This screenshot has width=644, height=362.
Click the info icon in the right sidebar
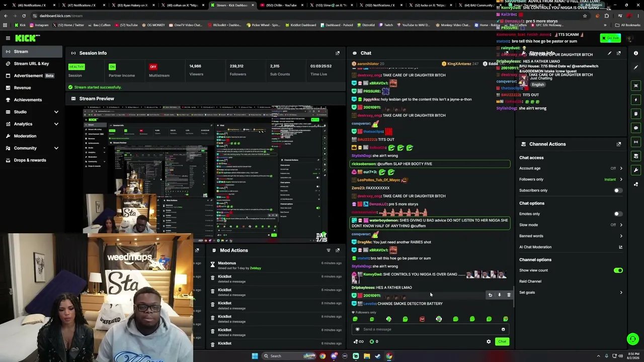coord(636,53)
